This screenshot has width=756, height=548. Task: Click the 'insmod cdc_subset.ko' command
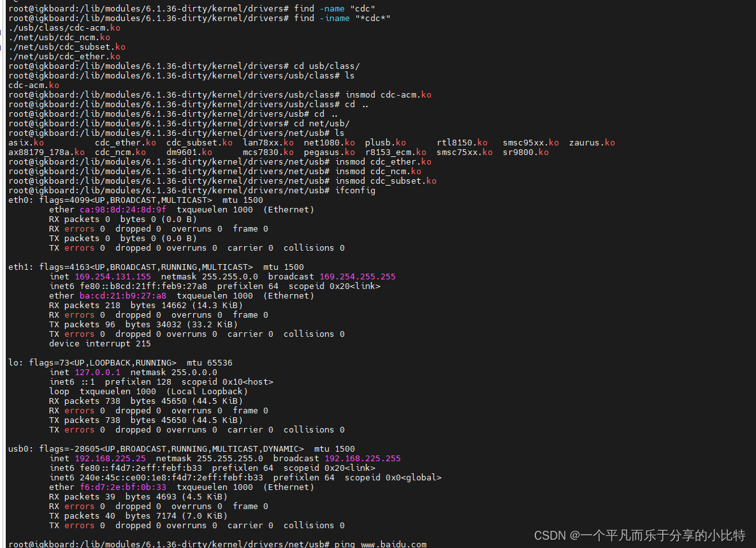386,181
